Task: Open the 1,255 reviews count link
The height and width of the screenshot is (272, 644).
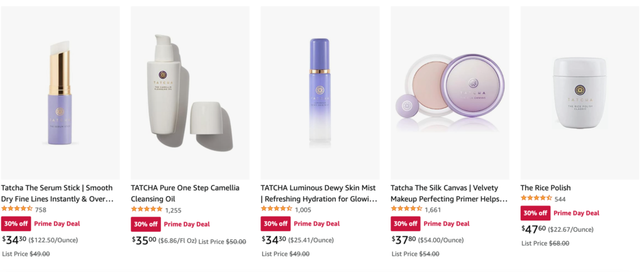Action: coord(173,210)
